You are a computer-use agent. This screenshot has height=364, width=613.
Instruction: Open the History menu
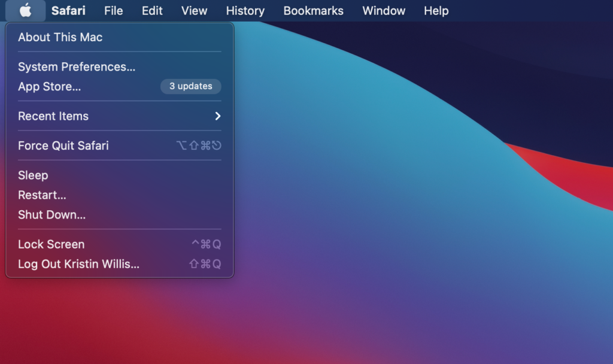click(x=245, y=11)
